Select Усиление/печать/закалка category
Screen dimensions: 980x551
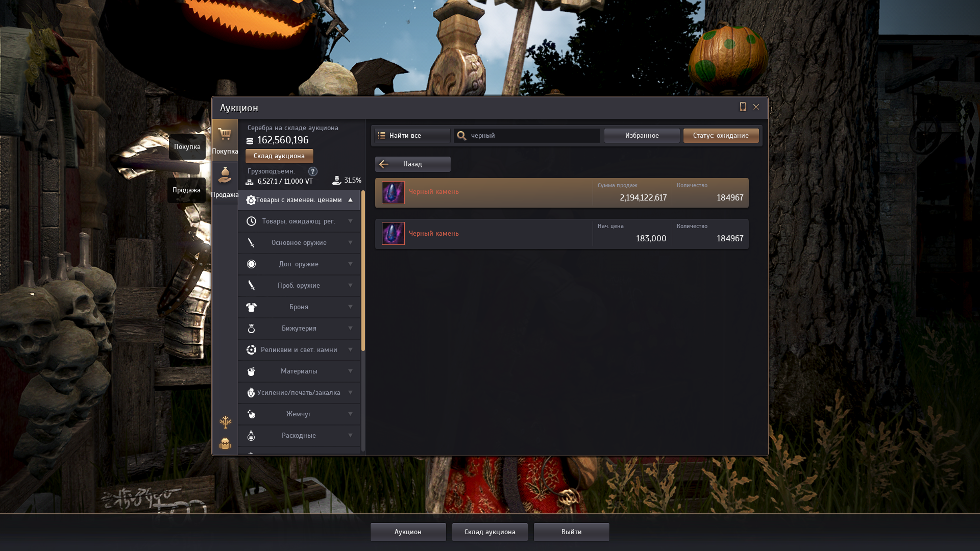299,393
